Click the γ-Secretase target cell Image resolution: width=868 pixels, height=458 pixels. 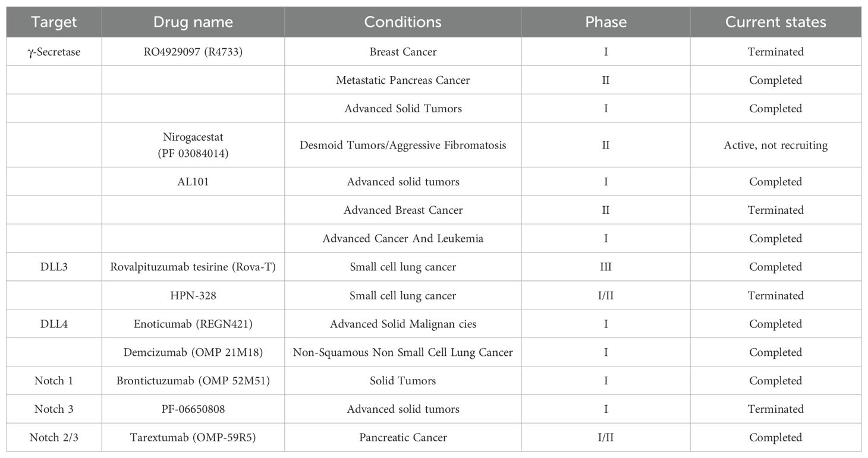pyautogui.click(x=54, y=52)
